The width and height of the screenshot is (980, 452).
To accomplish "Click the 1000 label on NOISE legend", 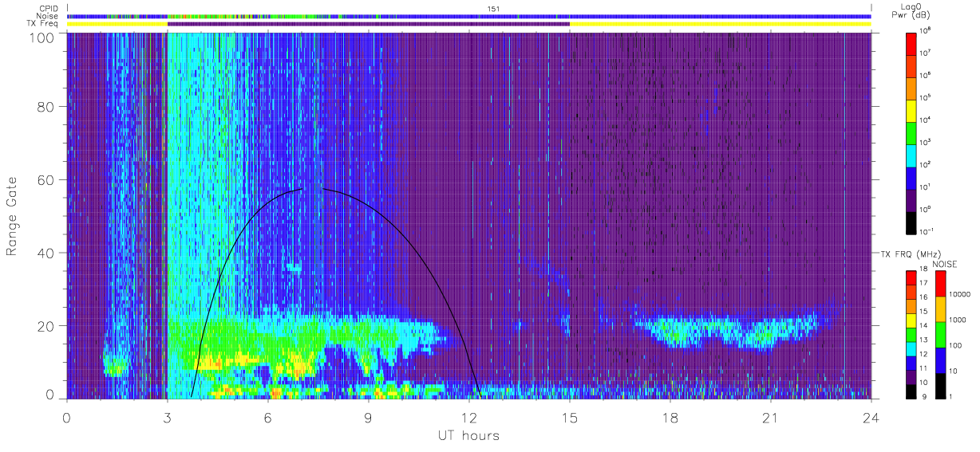I will (957, 321).
